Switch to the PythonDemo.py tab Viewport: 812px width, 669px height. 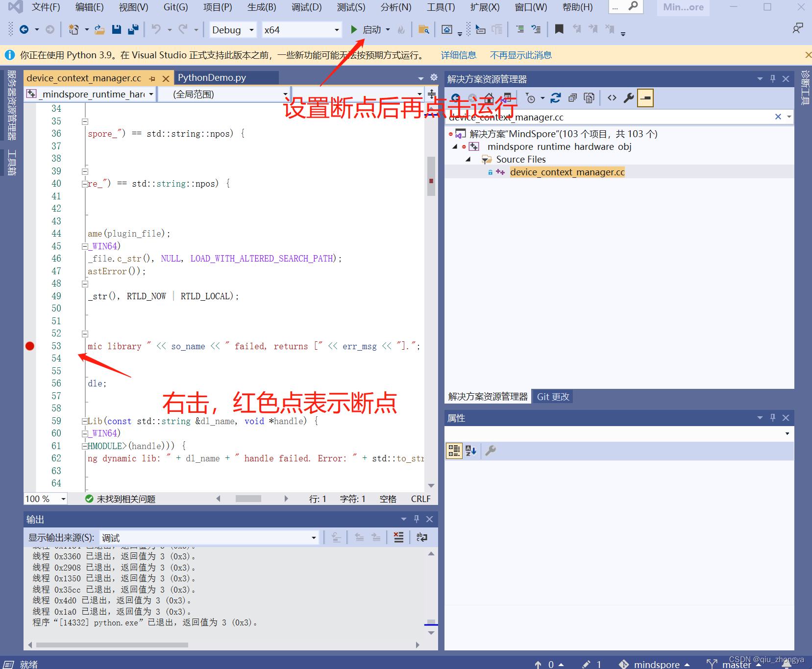click(226, 78)
